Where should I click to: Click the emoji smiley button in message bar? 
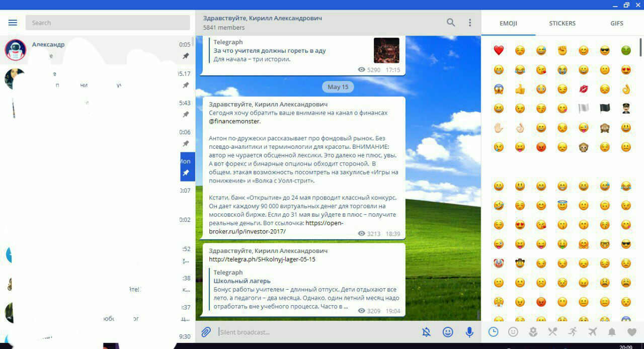[x=448, y=332]
